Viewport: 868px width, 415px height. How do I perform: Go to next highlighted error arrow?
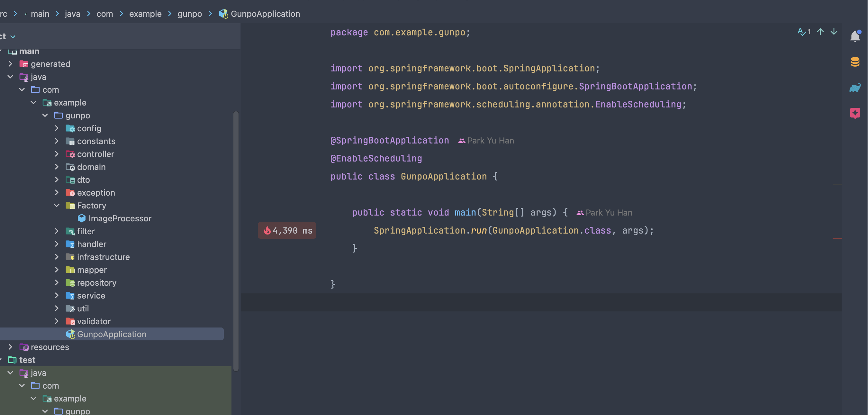pos(834,32)
